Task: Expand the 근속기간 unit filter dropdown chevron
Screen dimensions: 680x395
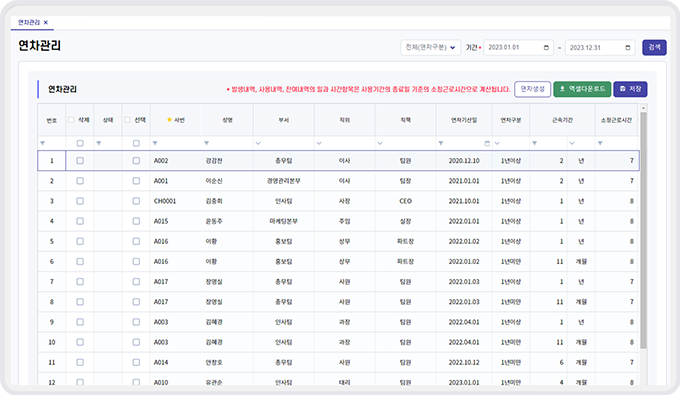Action: pyautogui.click(x=572, y=143)
